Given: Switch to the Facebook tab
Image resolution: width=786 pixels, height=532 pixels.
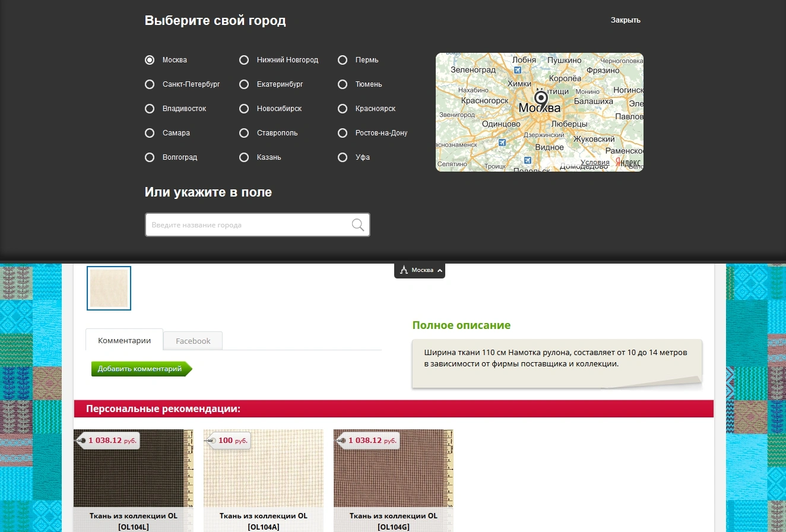Looking at the screenshot, I should pyautogui.click(x=193, y=341).
